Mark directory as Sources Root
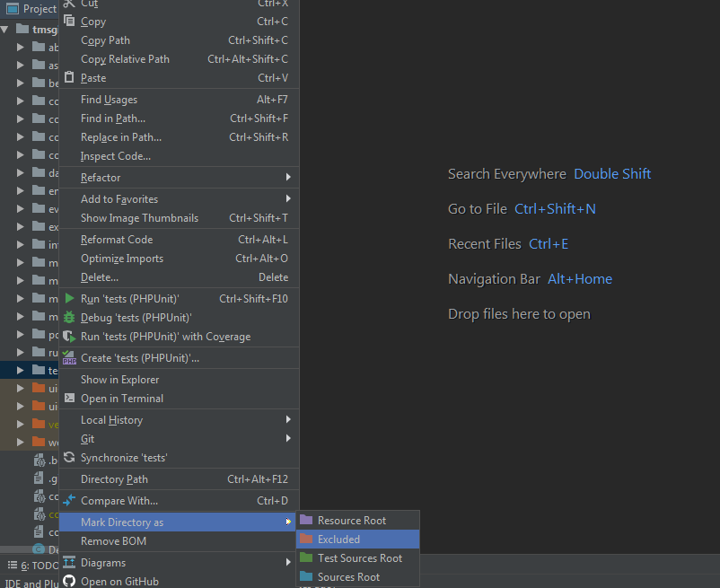The height and width of the screenshot is (588, 720). 357,576
